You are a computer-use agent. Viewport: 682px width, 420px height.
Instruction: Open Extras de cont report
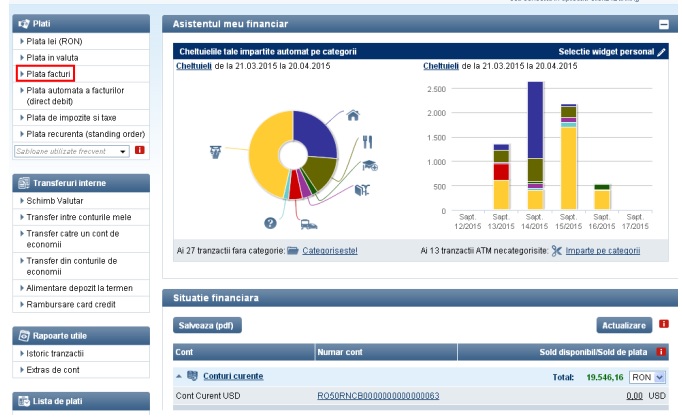53,370
